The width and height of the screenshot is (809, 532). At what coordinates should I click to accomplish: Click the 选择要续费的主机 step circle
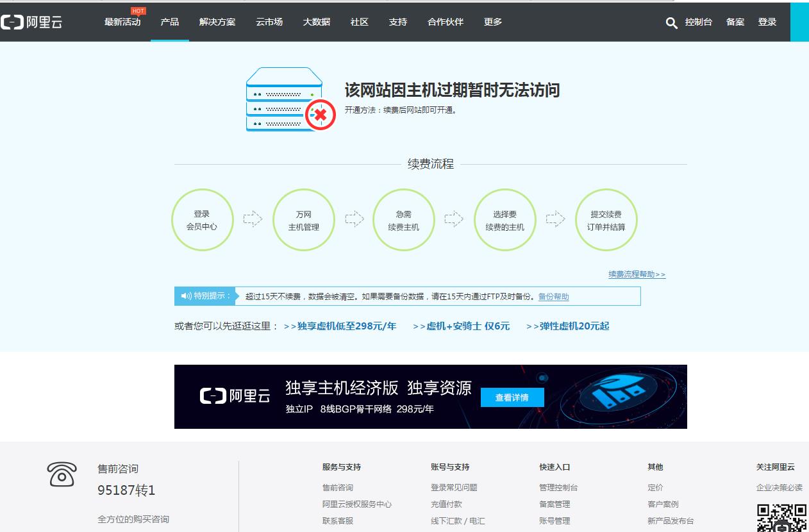tap(505, 220)
